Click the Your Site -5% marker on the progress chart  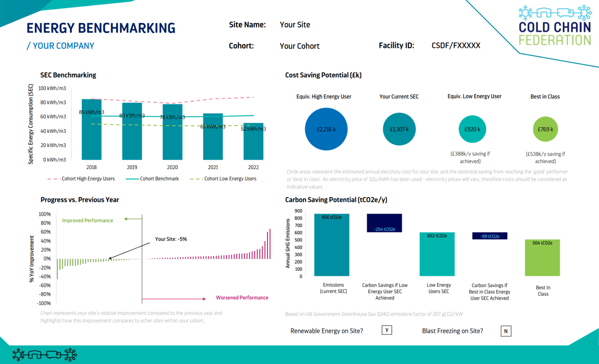click(171, 239)
